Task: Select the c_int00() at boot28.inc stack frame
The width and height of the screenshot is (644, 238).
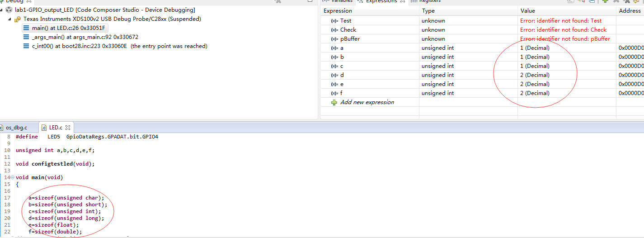Action: point(119,46)
